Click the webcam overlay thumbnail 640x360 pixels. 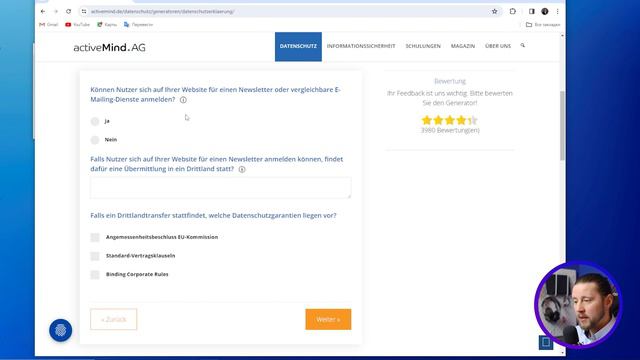578,305
